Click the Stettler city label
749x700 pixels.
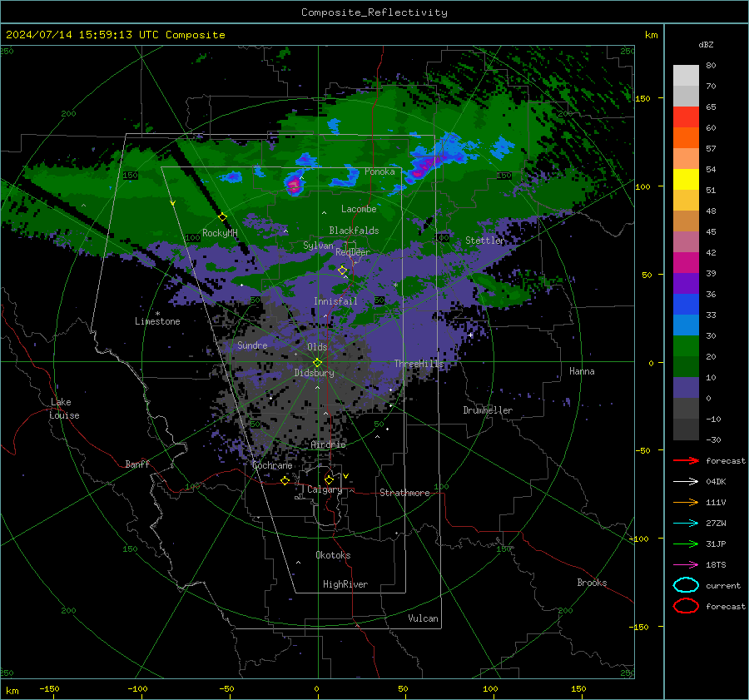pos(484,241)
